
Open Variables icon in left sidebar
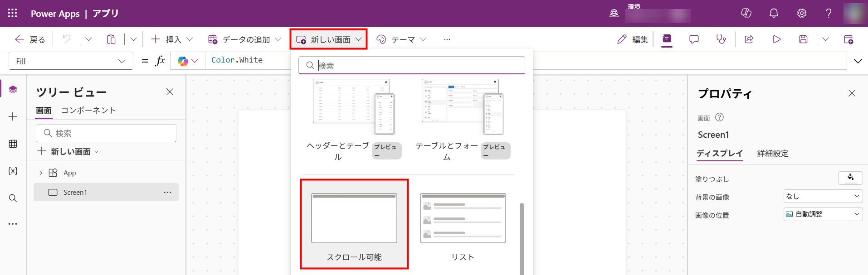pos(13,171)
